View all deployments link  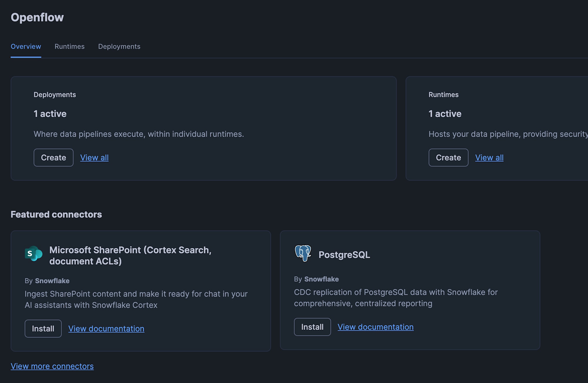click(94, 158)
